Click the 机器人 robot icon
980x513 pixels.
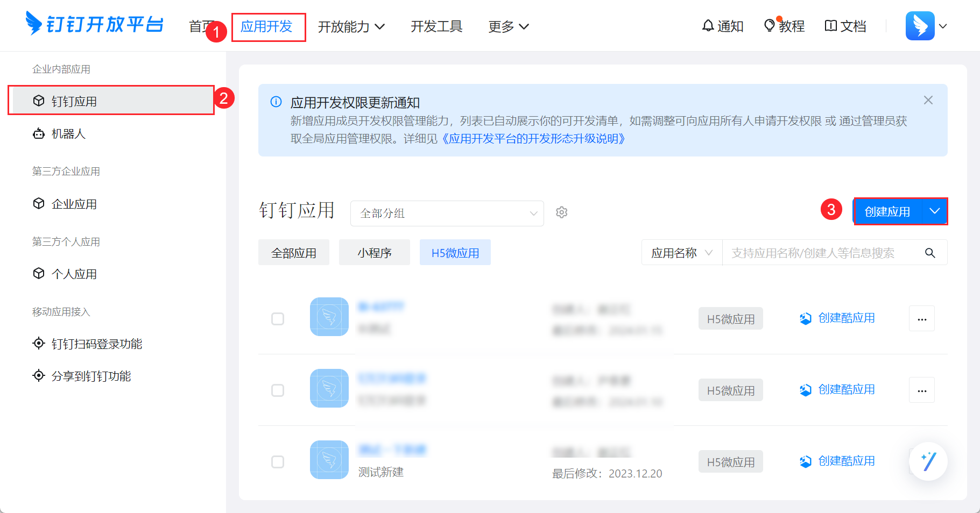coord(39,133)
